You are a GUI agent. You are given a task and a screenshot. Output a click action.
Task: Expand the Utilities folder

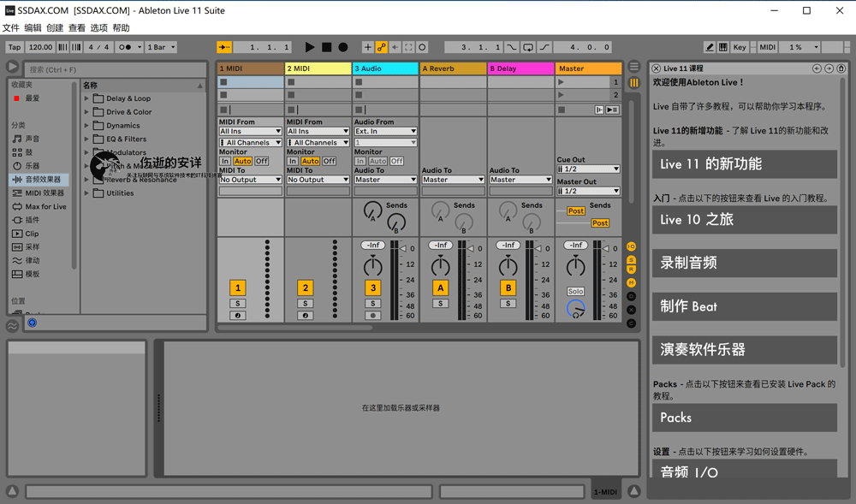(x=86, y=193)
